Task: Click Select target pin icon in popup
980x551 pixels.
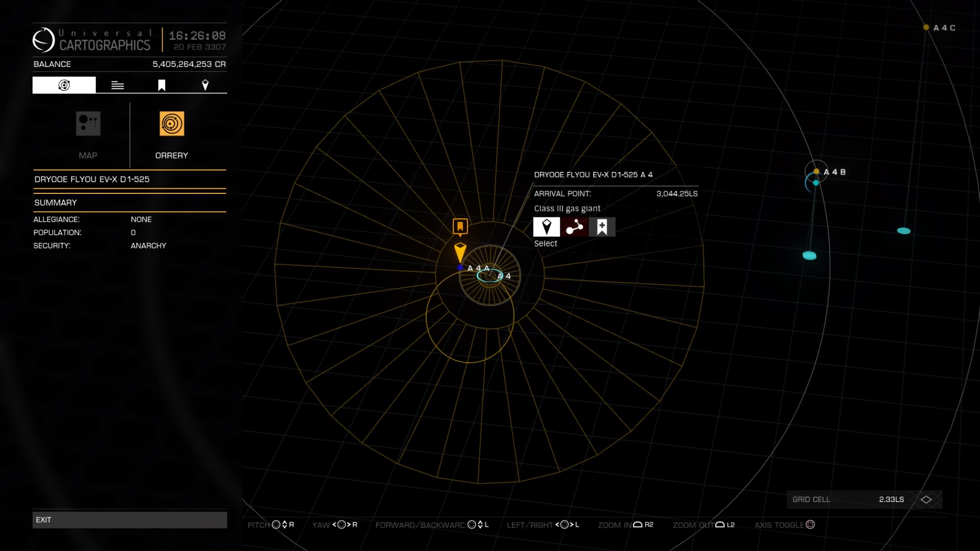Action: [546, 227]
